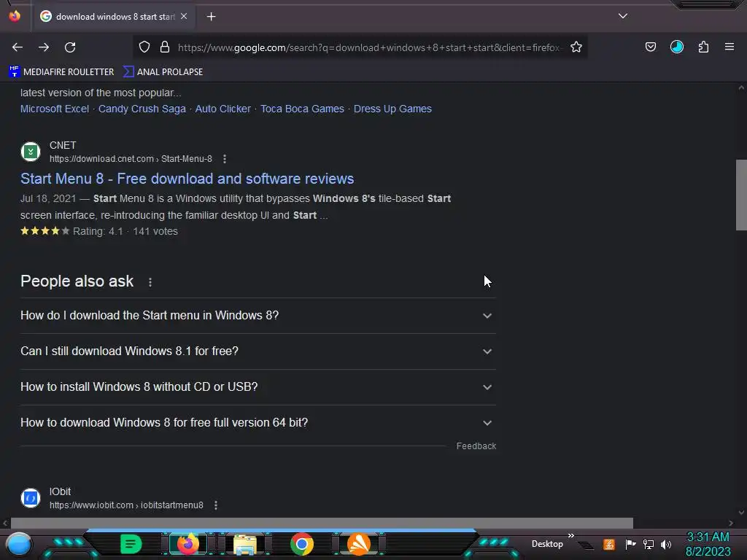
Task: Go forward to the next page
Action: coord(44,47)
